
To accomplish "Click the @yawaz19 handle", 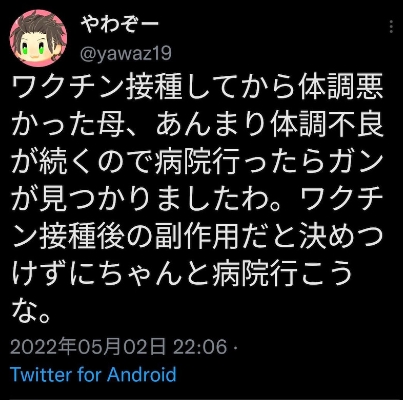I will click(126, 53).
